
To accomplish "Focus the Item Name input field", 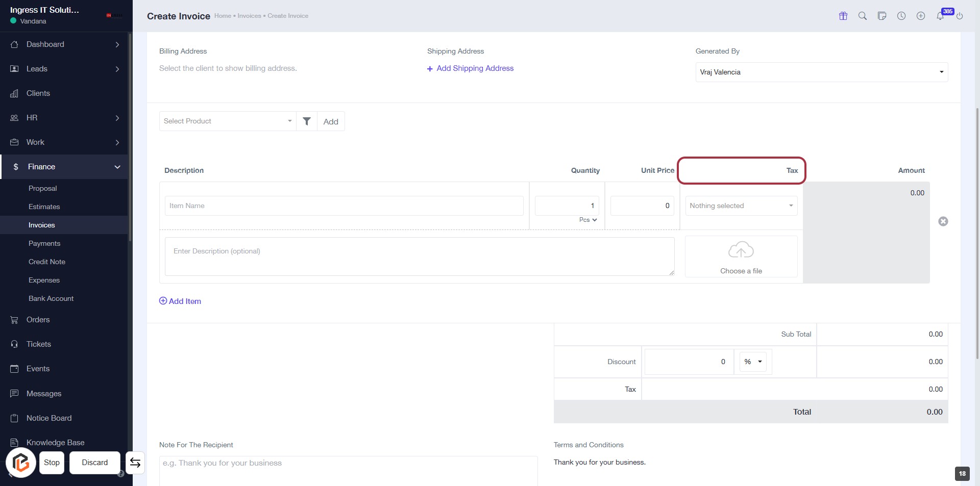I will click(x=344, y=206).
